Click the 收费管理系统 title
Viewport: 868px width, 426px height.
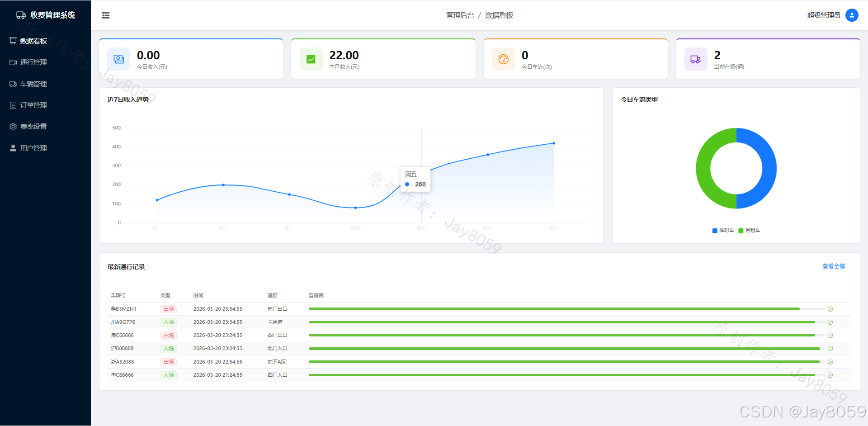(53, 15)
